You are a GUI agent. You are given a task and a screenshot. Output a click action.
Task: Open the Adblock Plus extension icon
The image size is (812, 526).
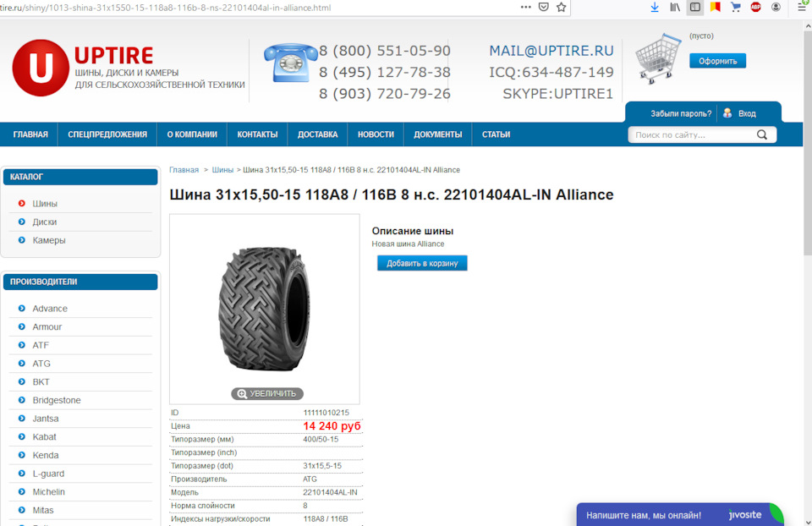click(755, 8)
